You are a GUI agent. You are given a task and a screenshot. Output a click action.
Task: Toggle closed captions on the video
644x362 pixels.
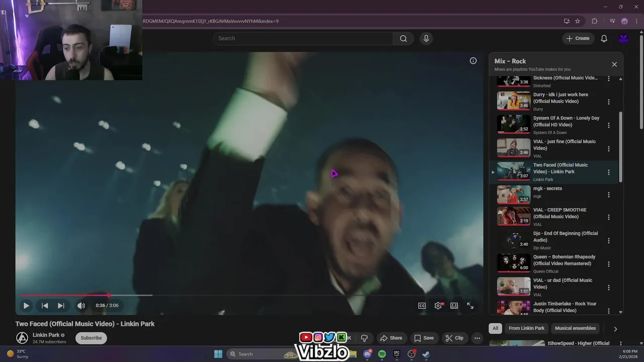(x=422, y=305)
